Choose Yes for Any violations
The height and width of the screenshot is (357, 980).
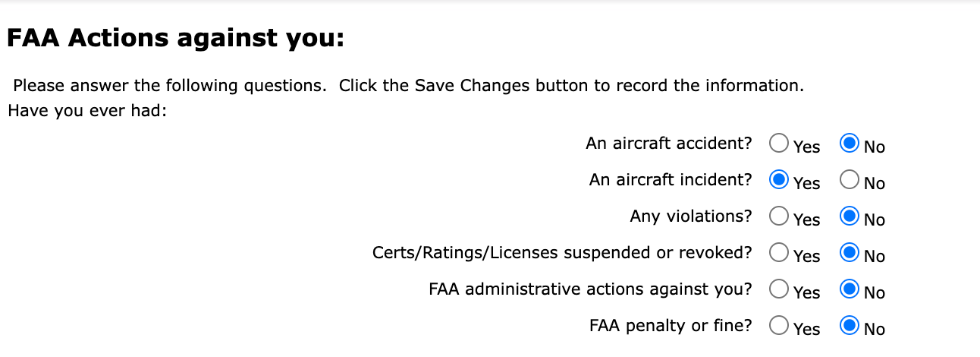pyautogui.click(x=778, y=216)
